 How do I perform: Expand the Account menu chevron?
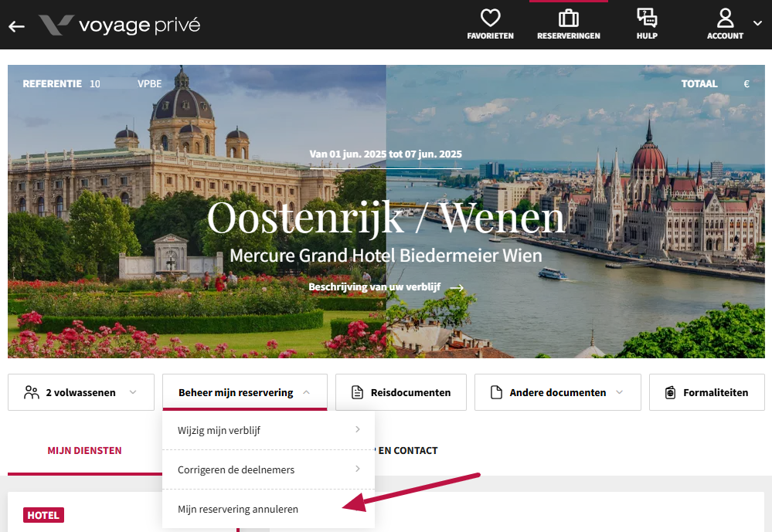click(x=757, y=22)
